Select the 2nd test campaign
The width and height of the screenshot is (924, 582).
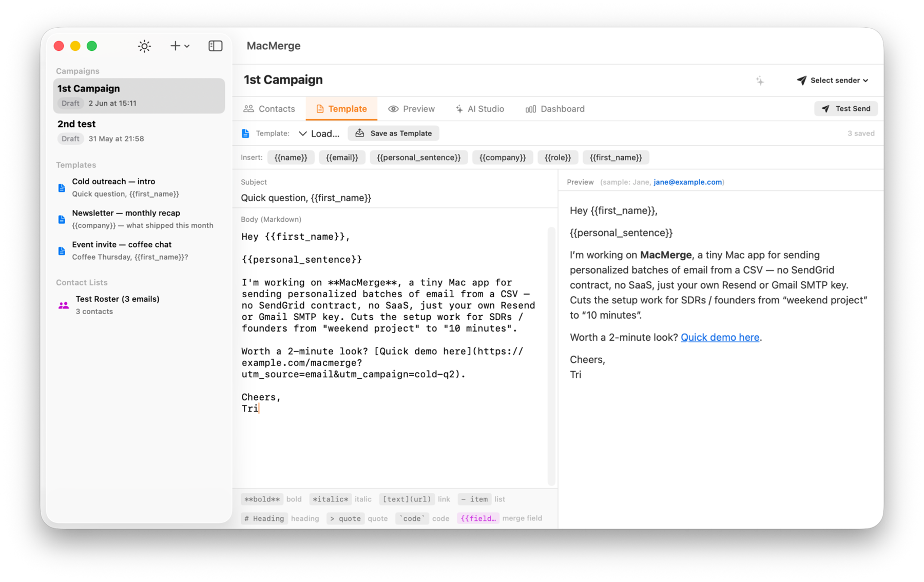tap(139, 131)
